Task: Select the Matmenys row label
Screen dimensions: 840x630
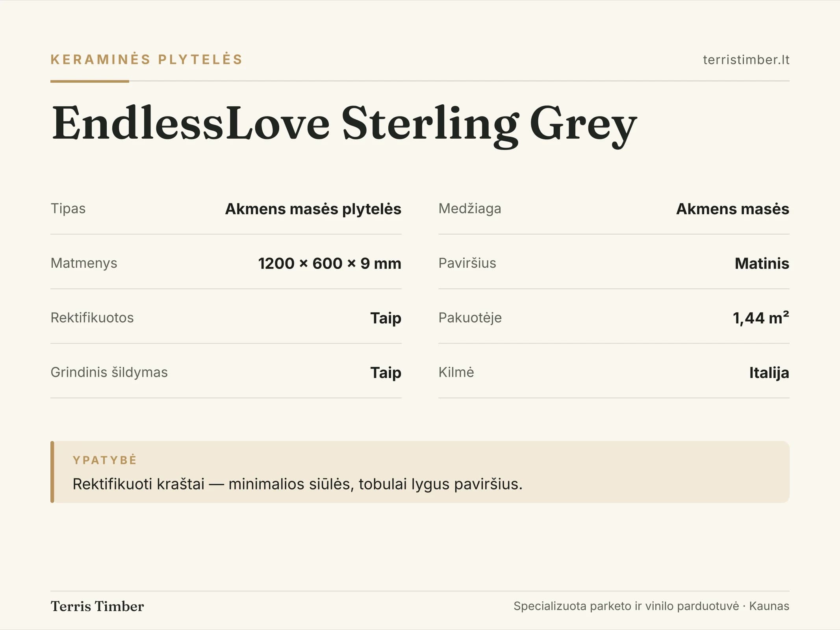Action: 84,263
